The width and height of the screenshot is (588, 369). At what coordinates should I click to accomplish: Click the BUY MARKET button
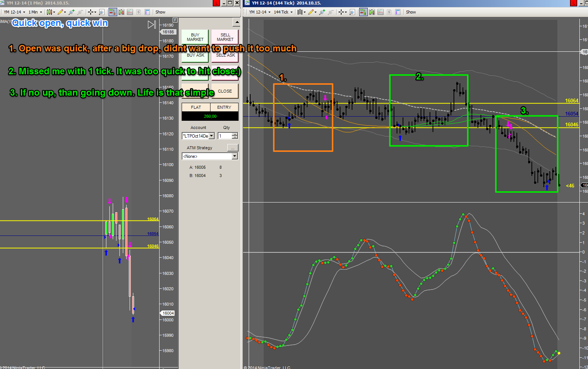click(x=195, y=37)
